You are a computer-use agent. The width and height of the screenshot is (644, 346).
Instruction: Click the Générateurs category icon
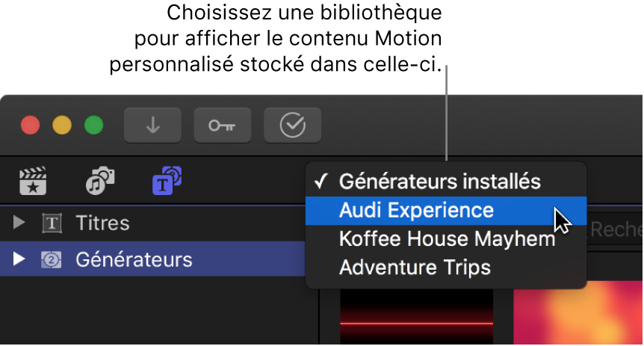52,260
